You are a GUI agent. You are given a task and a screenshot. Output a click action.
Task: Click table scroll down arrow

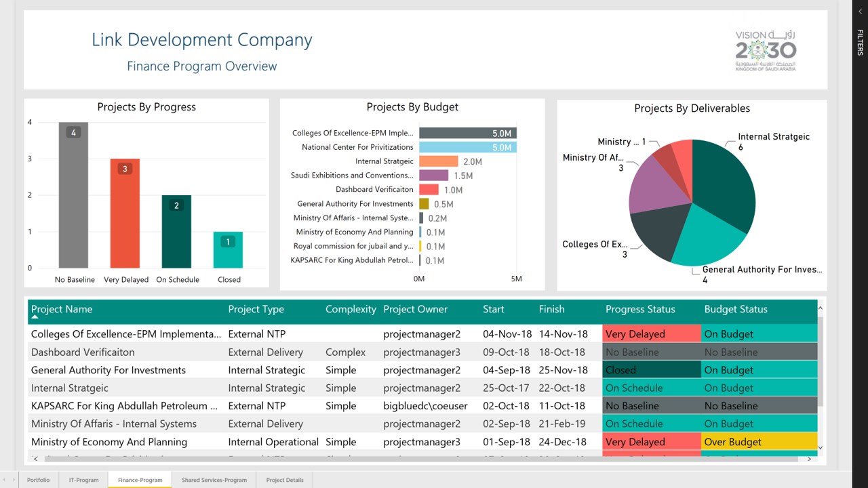pos(821,447)
